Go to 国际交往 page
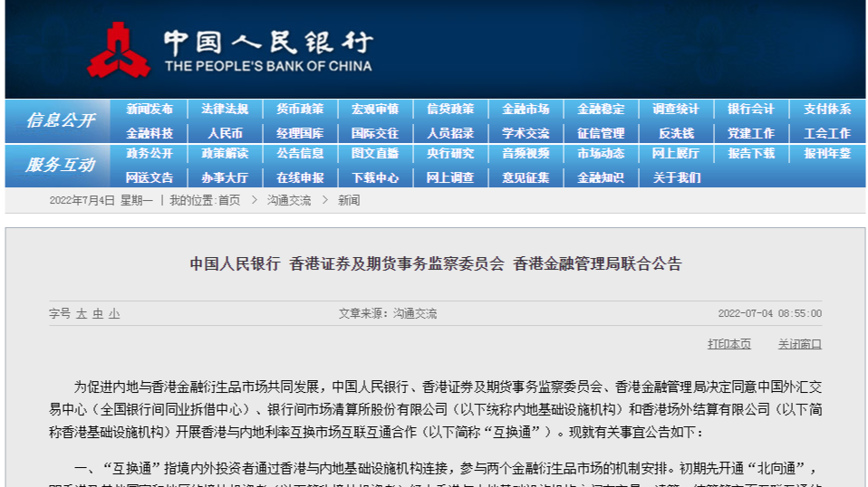 click(x=375, y=133)
